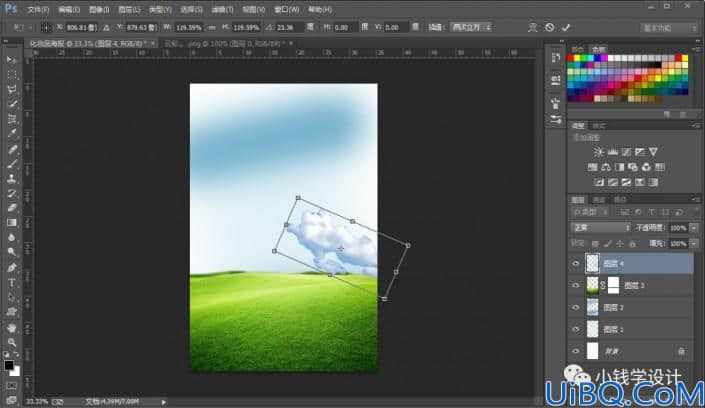
Task: Toggle visibility of 图层 2 layer
Action: coord(576,308)
